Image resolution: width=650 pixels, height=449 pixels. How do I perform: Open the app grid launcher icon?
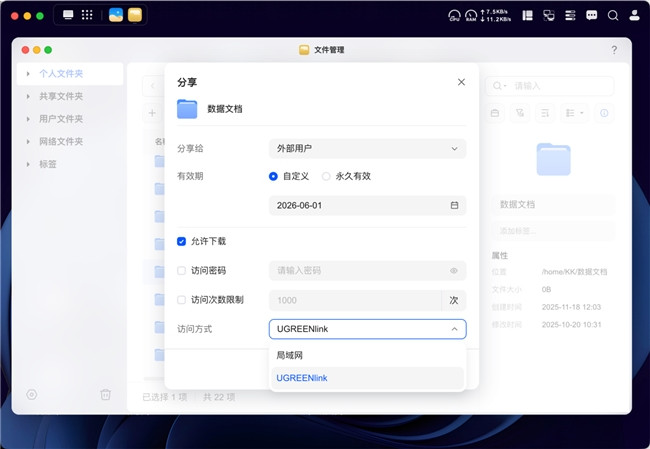[x=87, y=15]
